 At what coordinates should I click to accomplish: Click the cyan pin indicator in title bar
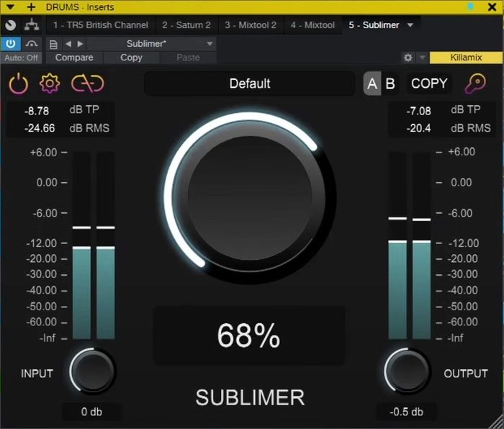471,6
